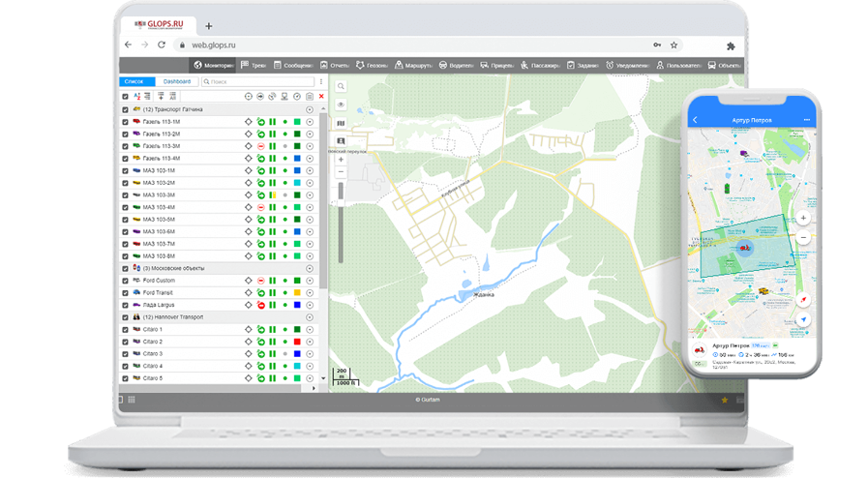Screen dimensions: 868x478
Task: Click the red stop status icon for Газель 113-3М
Action: [x=260, y=146]
